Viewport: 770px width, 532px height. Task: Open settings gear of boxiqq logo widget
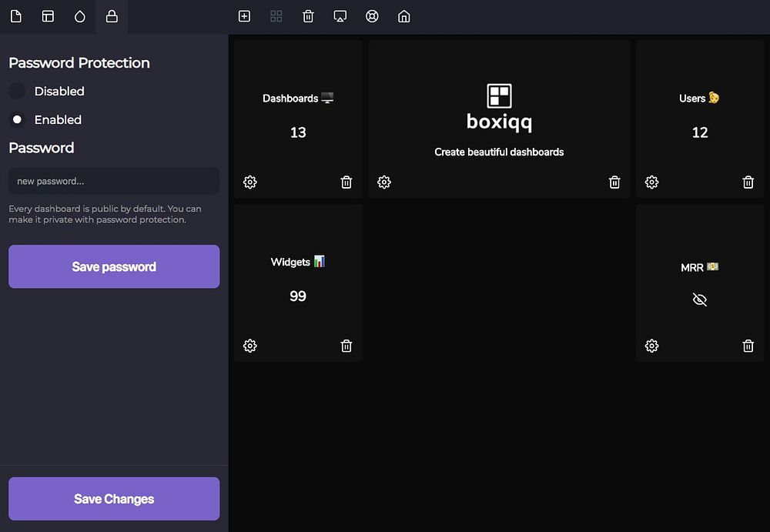point(384,182)
